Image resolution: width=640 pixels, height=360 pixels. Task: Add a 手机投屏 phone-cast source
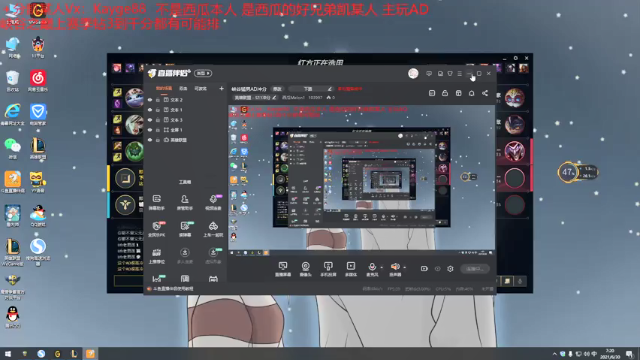click(x=328, y=269)
